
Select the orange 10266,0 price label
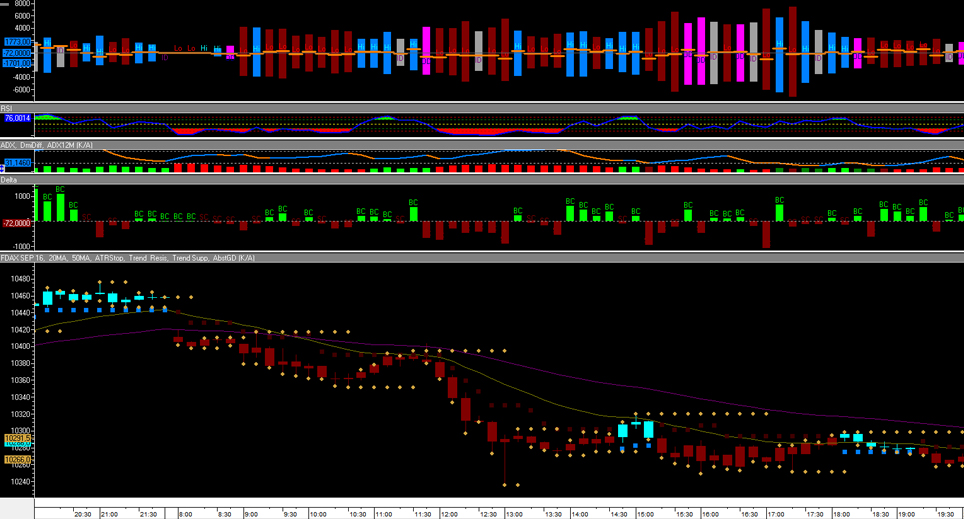tap(17, 459)
